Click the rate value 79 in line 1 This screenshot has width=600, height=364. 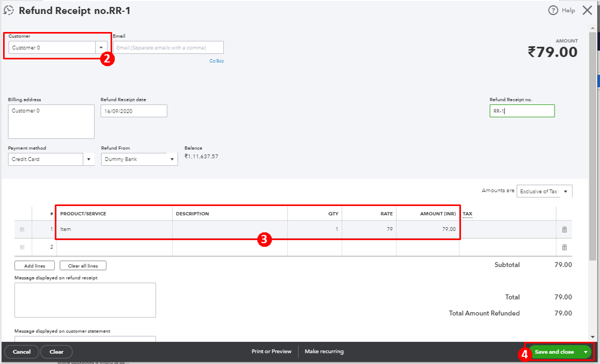(390, 229)
